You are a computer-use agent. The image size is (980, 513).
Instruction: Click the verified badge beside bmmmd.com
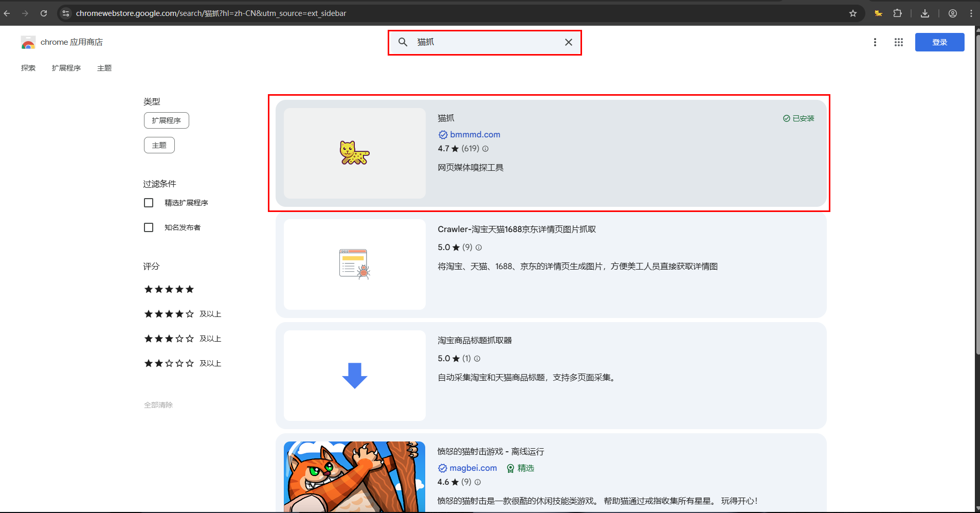point(443,135)
